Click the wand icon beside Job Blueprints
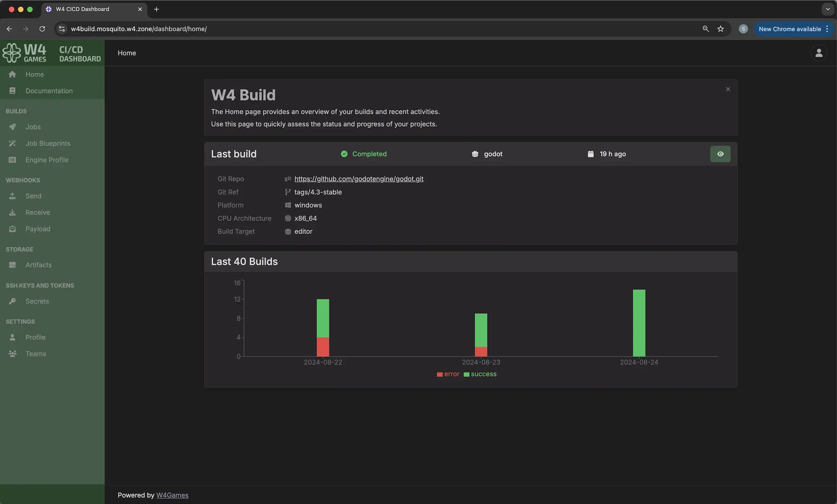Image resolution: width=837 pixels, height=504 pixels. click(12, 143)
